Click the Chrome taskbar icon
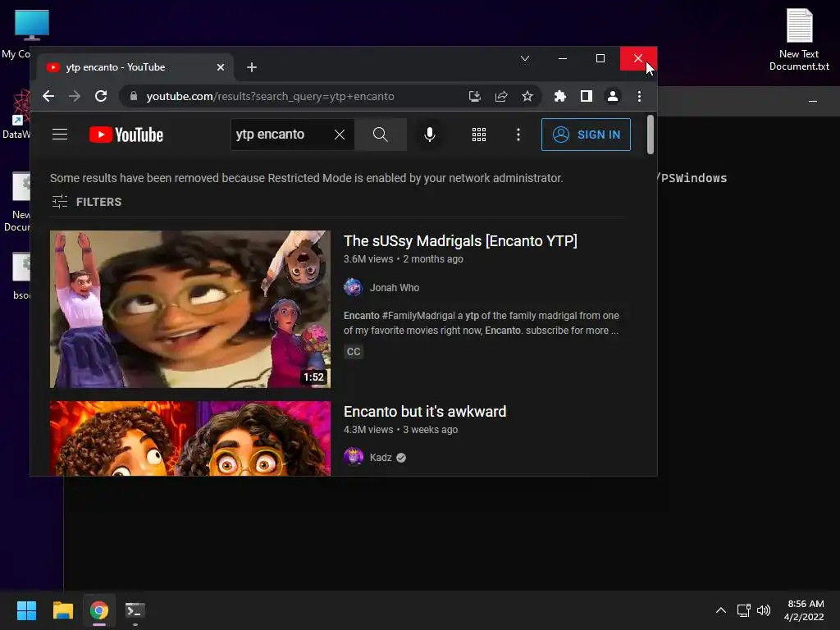Screen dimensions: 840x630 [x=99, y=610]
